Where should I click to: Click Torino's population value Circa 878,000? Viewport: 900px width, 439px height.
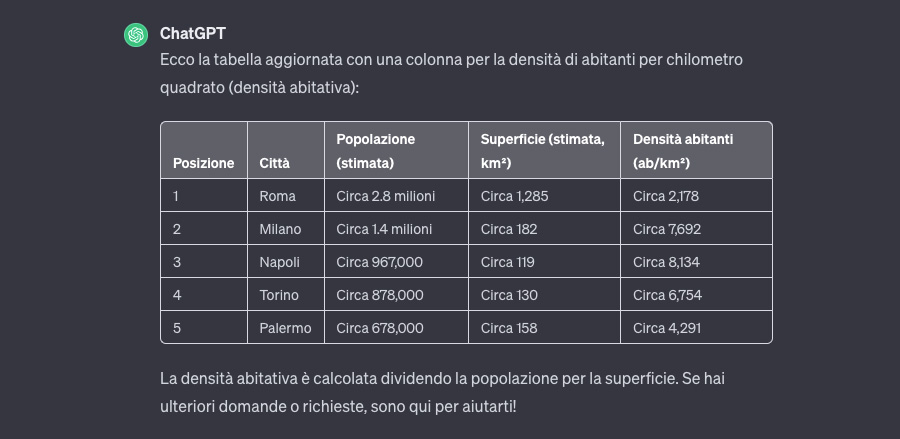(x=380, y=295)
